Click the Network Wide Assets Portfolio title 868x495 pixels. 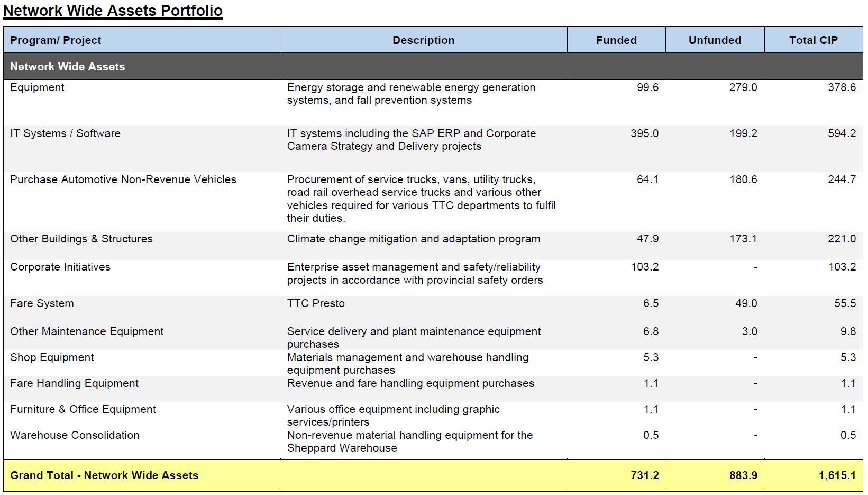coord(113,11)
